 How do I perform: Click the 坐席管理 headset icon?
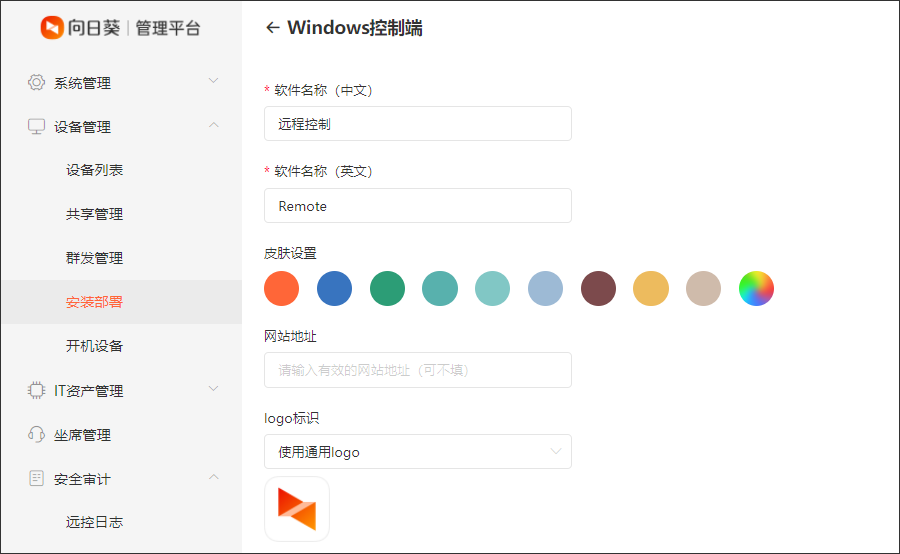[37, 434]
